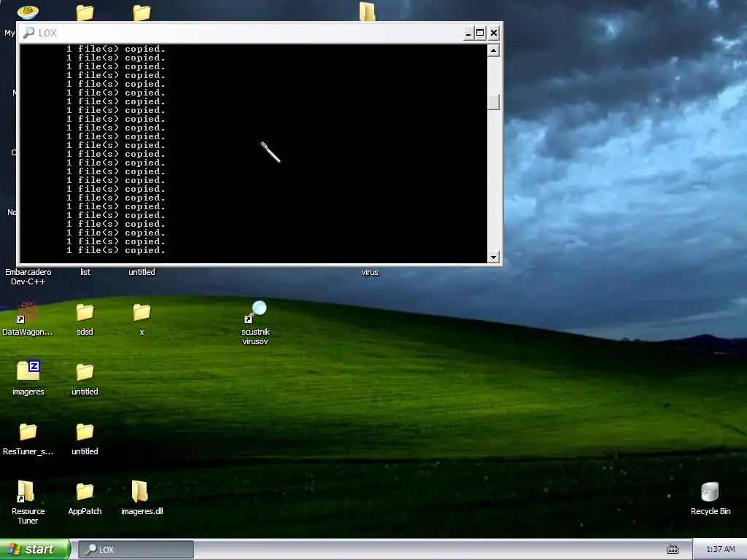Open the Embarcadero Dev-C++ desktop icon
The height and width of the screenshot is (560, 747).
coord(28,276)
